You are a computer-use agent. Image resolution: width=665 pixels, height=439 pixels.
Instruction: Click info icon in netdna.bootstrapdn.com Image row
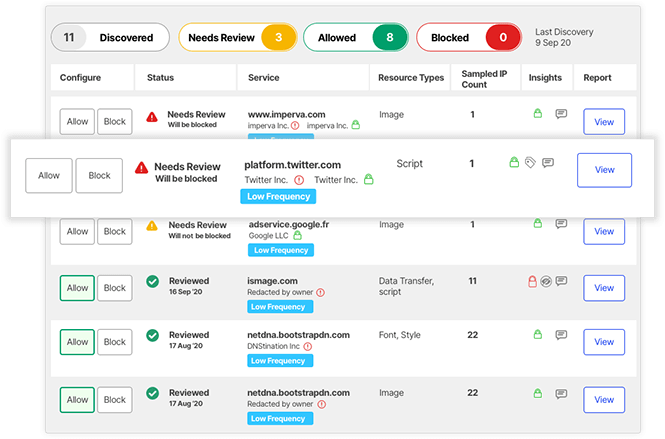[x=322, y=404]
